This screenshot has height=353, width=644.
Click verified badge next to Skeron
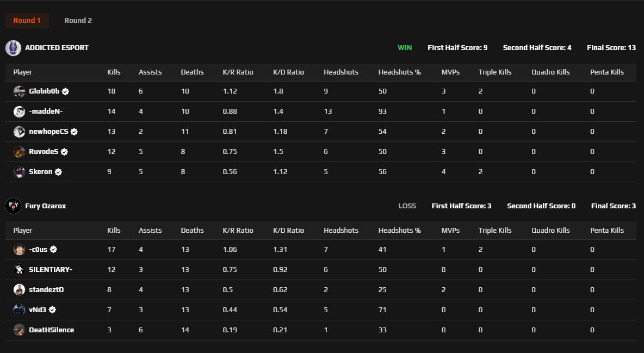coord(58,172)
